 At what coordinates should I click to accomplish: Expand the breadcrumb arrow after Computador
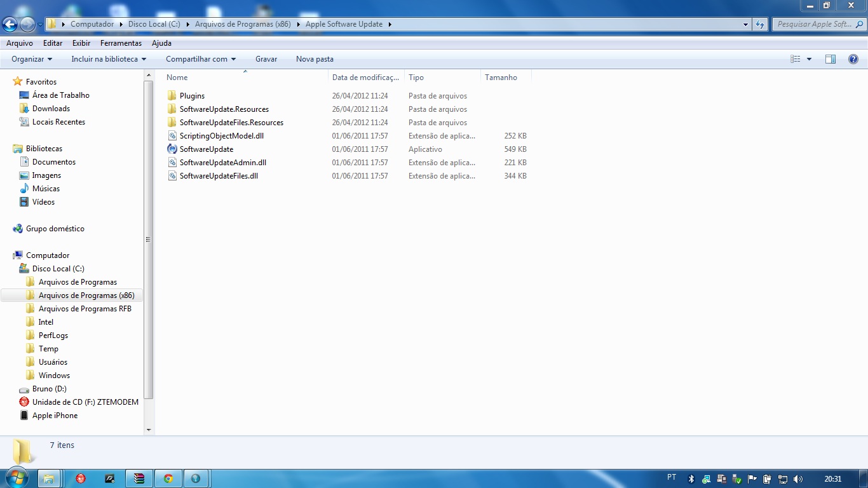point(121,24)
